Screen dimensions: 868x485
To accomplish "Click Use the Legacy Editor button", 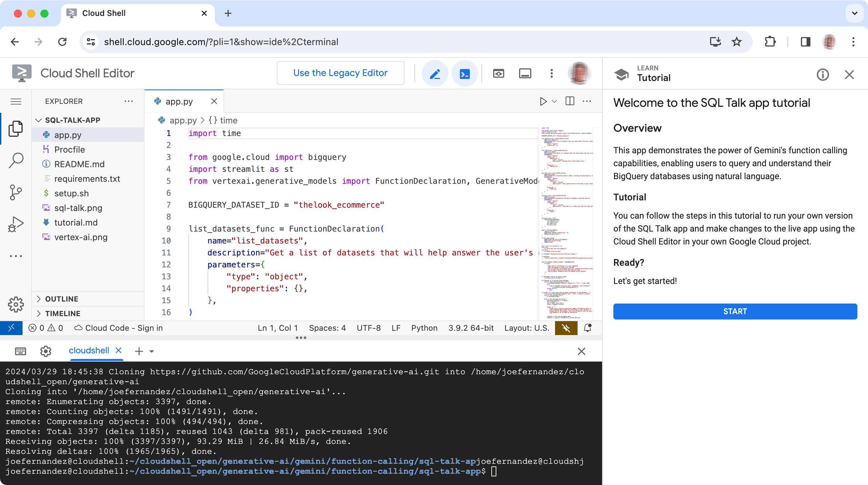I will [340, 73].
